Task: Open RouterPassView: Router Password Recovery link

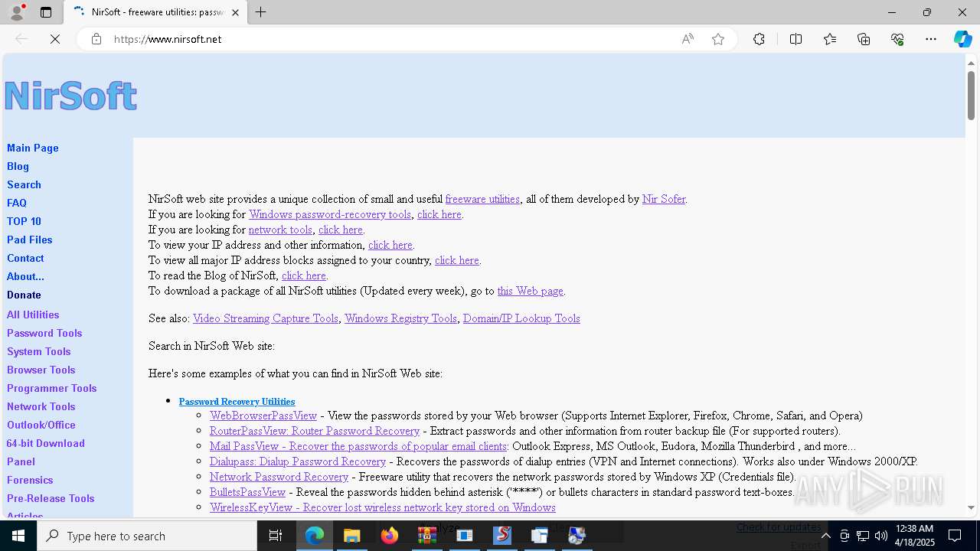Action: click(x=315, y=431)
